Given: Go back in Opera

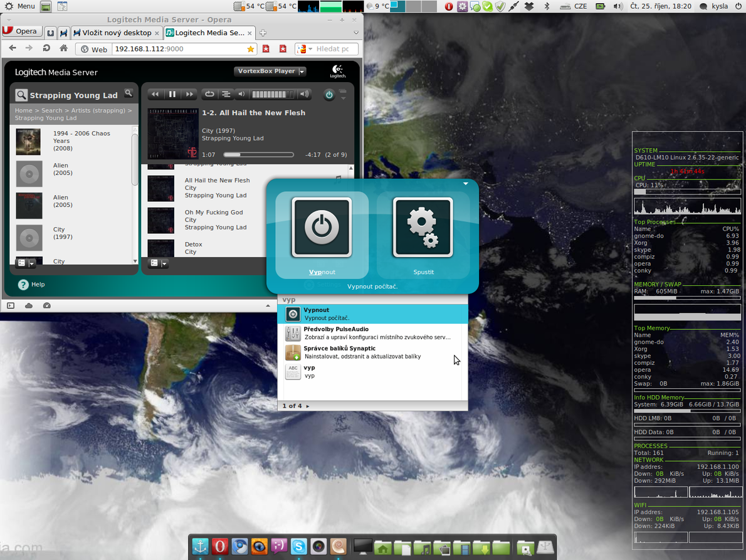Looking at the screenshot, I should [13, 48].
